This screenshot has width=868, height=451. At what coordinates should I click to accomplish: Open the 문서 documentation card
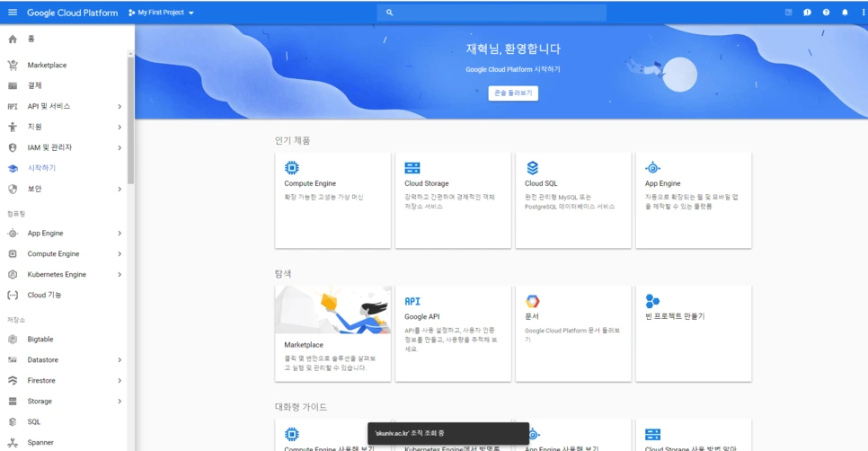click(573, 333)
